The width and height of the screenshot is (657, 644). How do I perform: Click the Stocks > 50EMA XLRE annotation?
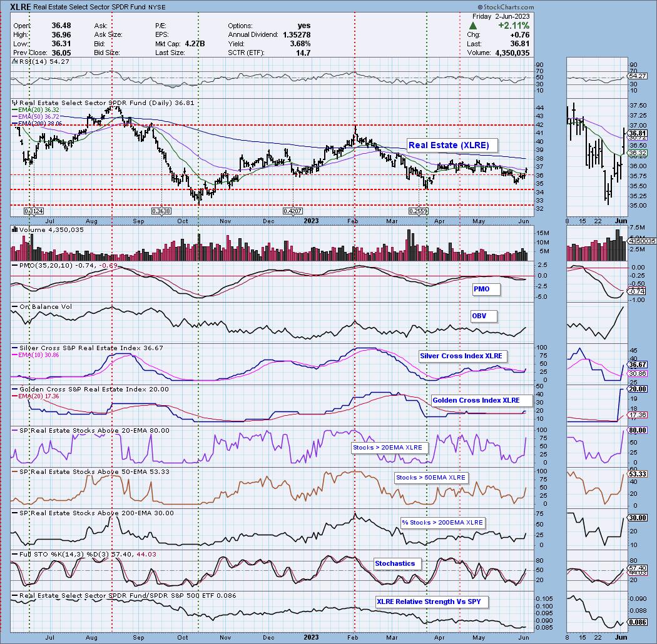pos(431,477)
